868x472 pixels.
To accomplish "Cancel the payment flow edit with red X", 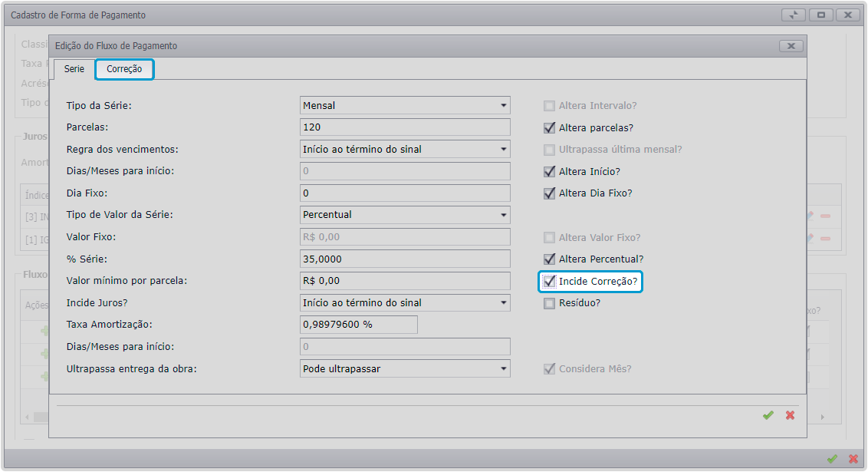I will coord(790,415).
